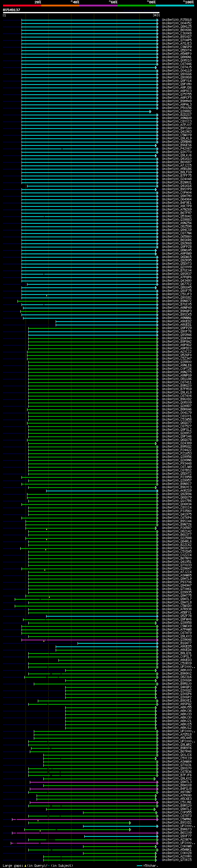The width and height of the screenshot is (197, 868).
Task: Select the UniRef100_A9UED2 label
Action: click(177, 321)
